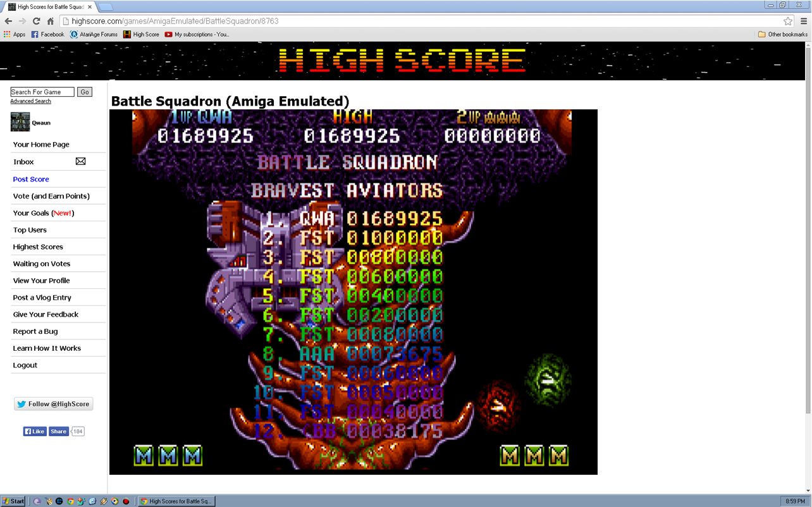Bookmark this page with the star icon
812x507 pixels.
pyautogui.click(x=787, y=21)
